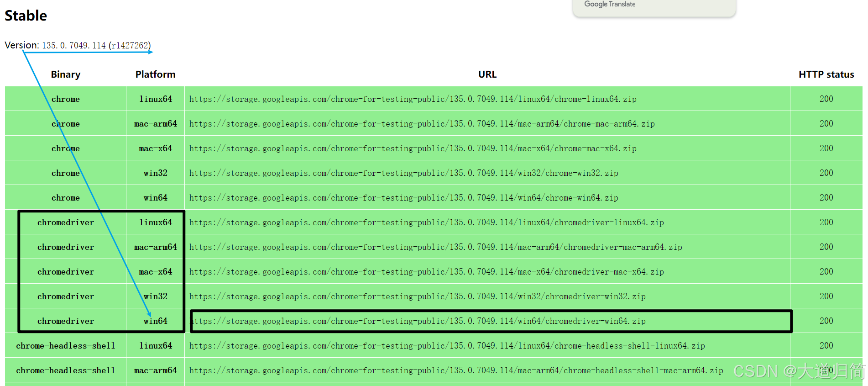Viewport: 868px width, 386px height.
Task: Click chrome-headless-shell binary cell in mac-arm64 row
Action: [x=66, y=370]
